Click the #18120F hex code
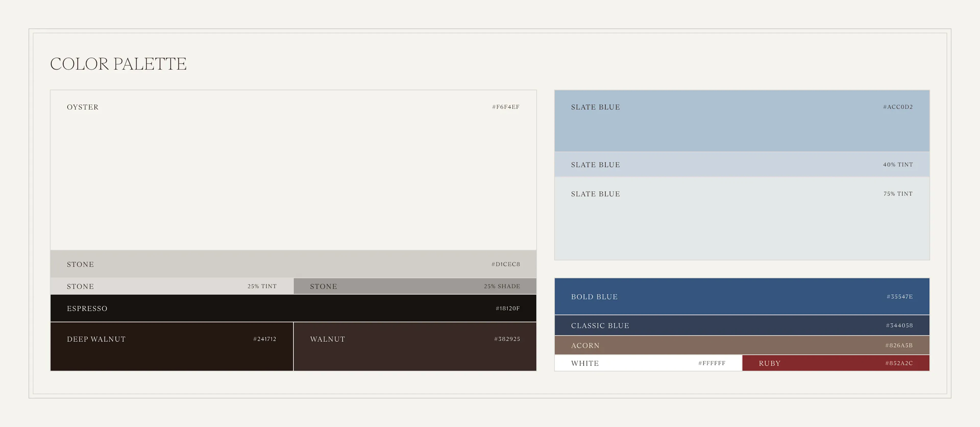Image resolution: width=980 pixels, height=427 pixels. point(508,308)
